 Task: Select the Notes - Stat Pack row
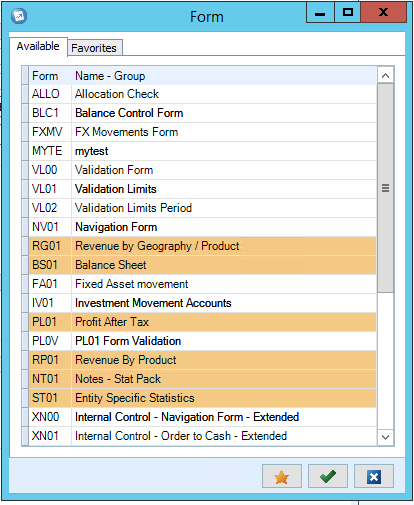pyautogui.click(x=202, y=379)
